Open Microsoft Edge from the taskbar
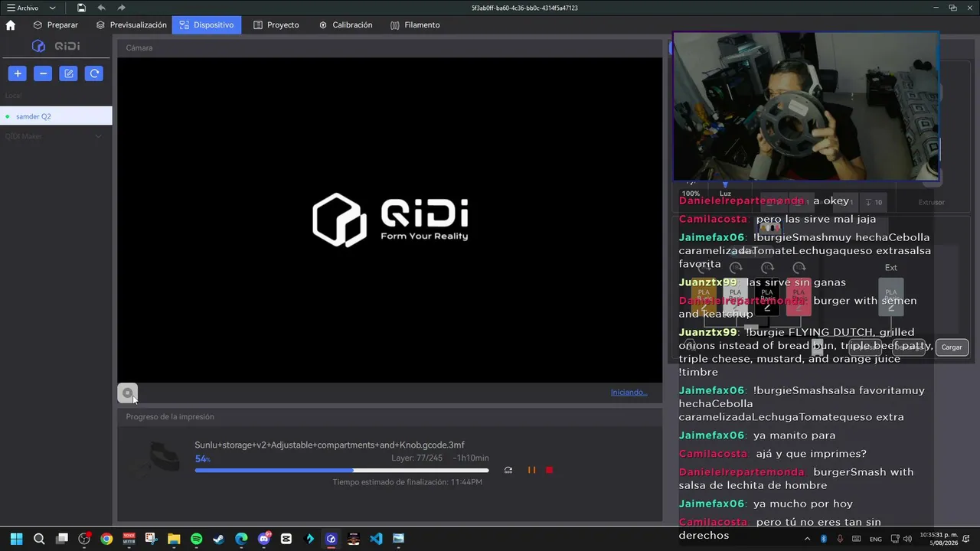 pyautogui.click(x=241, y=539)
